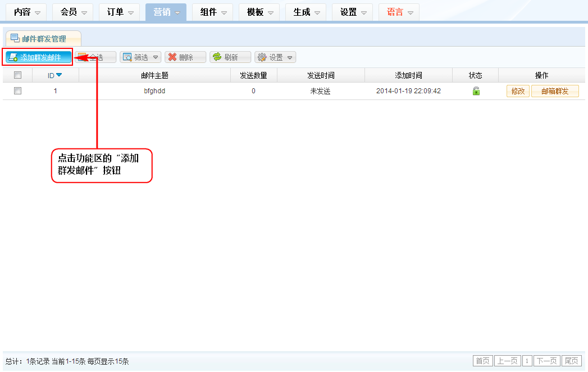Click the 邮件群发管理 tab icon

pos(15,38)
